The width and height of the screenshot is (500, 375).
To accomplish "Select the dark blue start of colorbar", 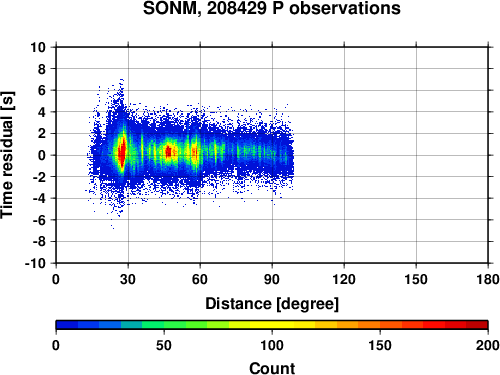I will [x=67, y=325].
